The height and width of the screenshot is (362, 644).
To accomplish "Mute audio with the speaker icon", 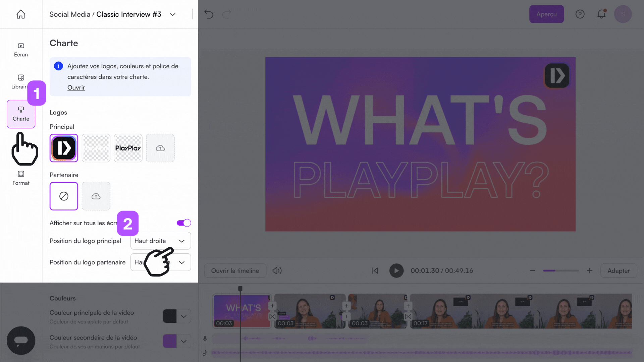I will pos(277,270).
